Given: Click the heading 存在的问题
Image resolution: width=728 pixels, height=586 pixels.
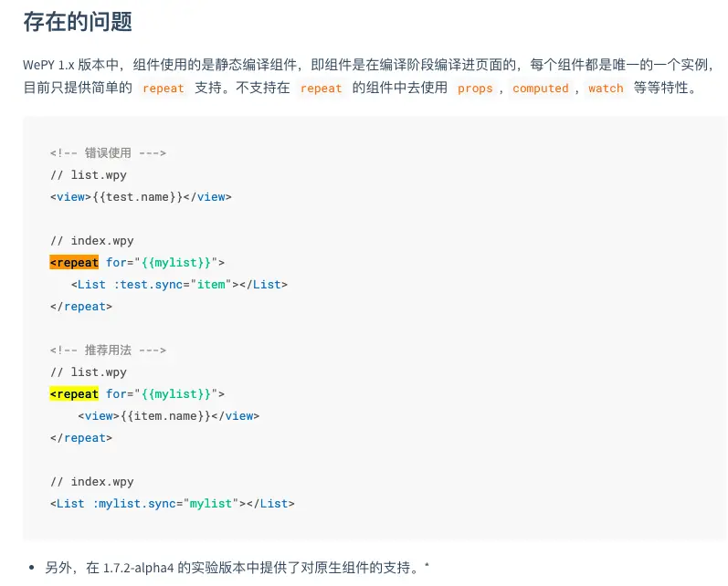Looking at the screenshot, I should pos(78,22).
